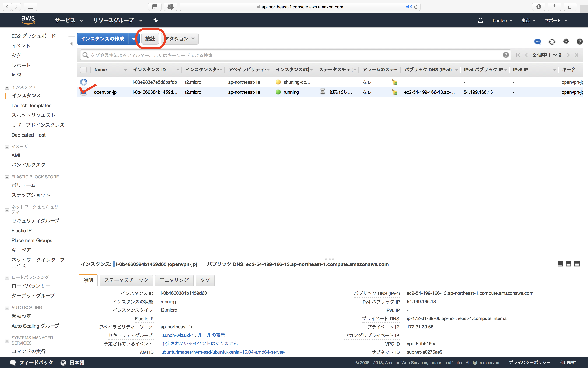
Task: Open table settings gear icon
Action: pos(566,41)
